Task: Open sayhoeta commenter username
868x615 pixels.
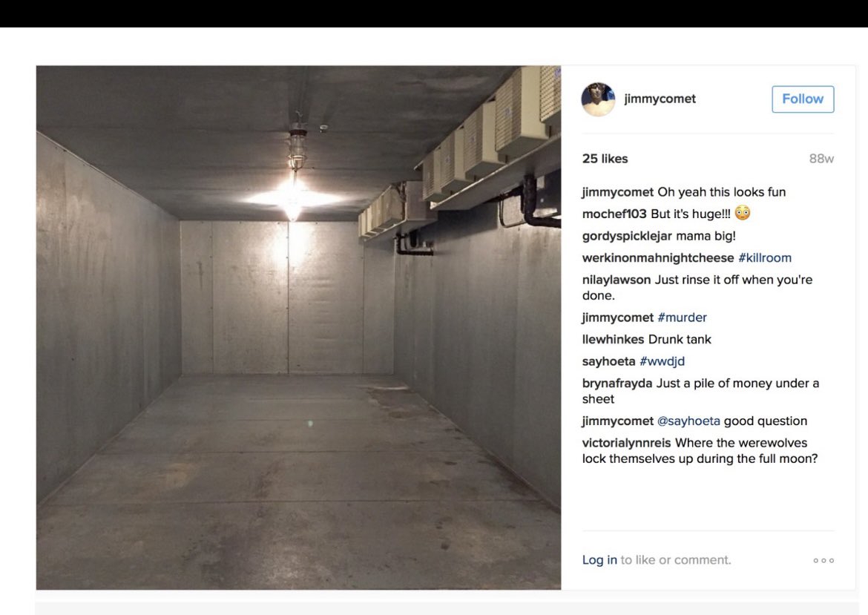Action: (608, 361)
